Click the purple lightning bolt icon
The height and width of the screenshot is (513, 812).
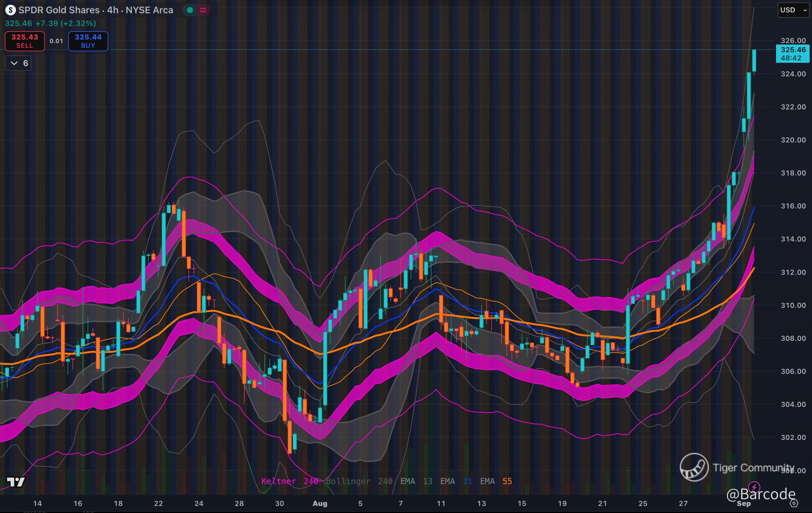pos(753,487)
